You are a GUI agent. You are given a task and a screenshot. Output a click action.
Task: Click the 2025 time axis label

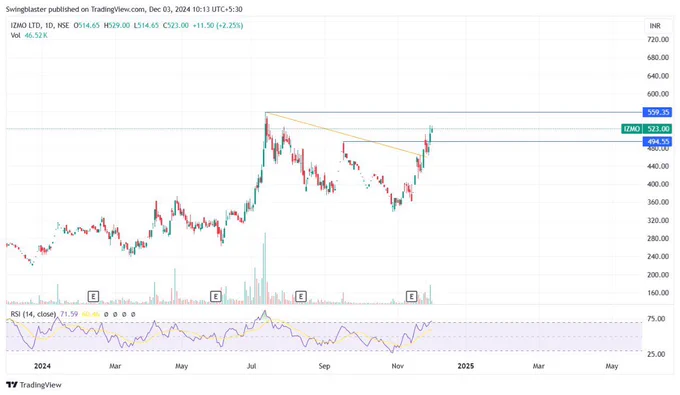(466, 366)
